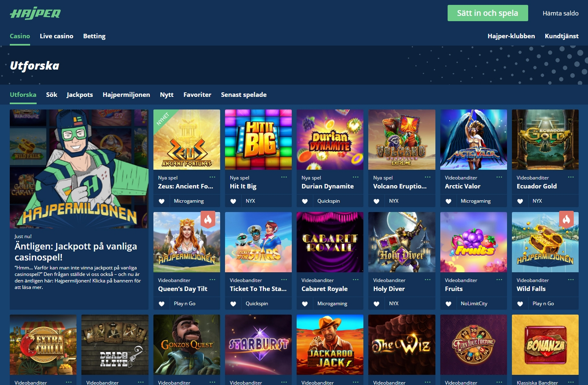The image size is (588, 385).
Task: Open the Kundtjänst link
Action: click(x=562, y=36)
